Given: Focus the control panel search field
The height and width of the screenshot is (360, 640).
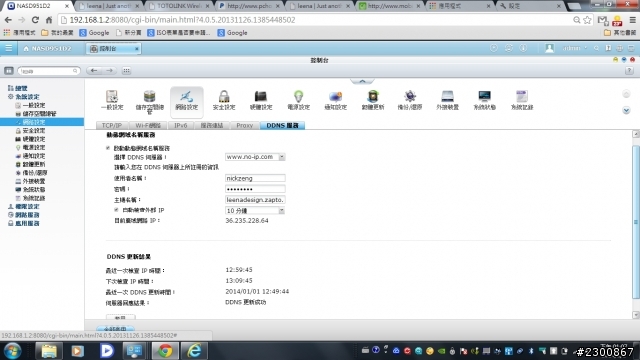Looking at the screenshot, I should coord(49,71).
